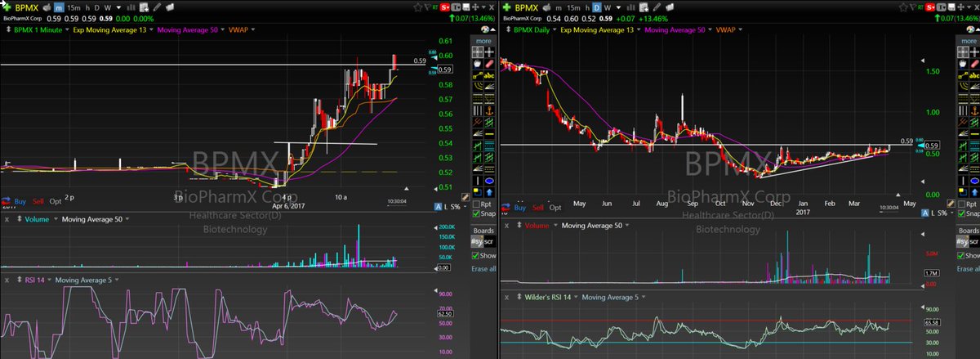Screen dimensions: 980x359
Task: Toggle Rpt checkbox on right chart
Action: 962,204
